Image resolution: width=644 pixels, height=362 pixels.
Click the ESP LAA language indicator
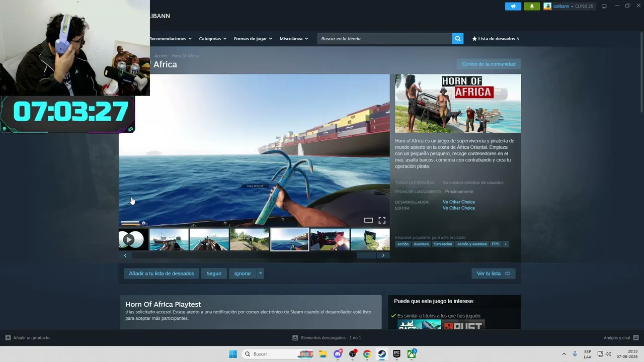pyautogui.click(x=588, y=354)
